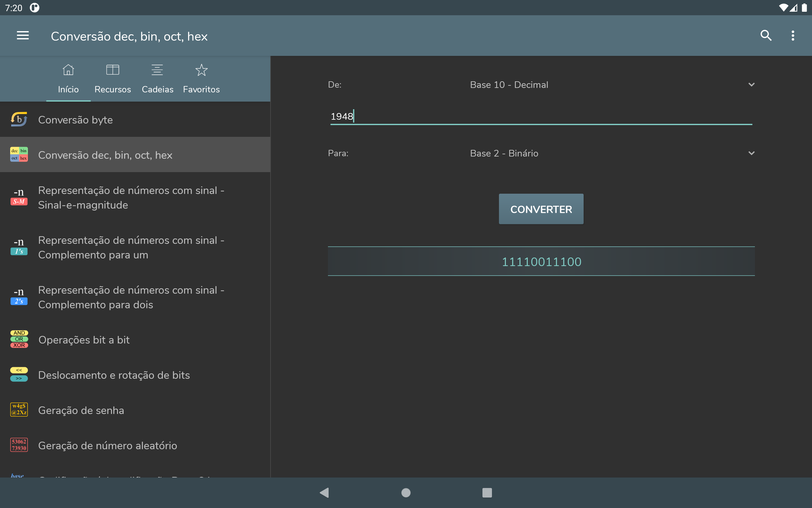This screenshot has height=508, width=812.
Task: Focus the number input field with 1948
Action: [x=541, y=116]
